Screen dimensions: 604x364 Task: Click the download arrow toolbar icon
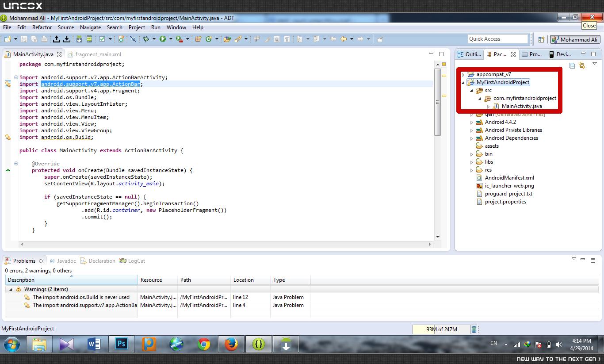click(67, 39)
